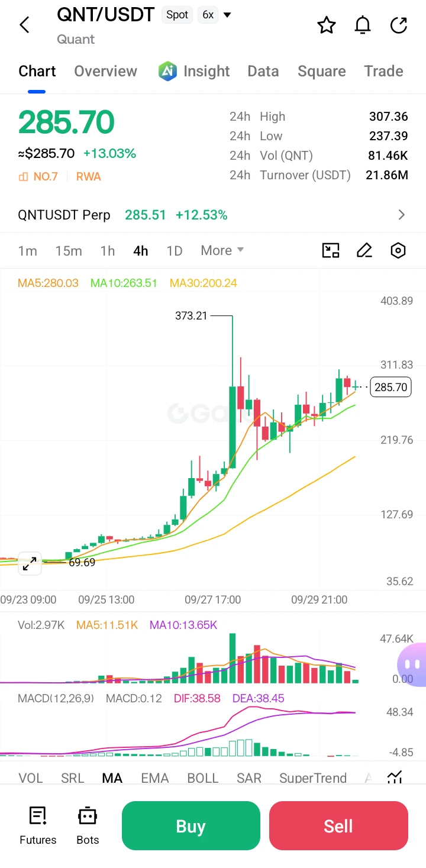This screenshot has width=426, height=868.
Task: Tap the MACD(12,26,9) label
Action: tap(56, 698)
